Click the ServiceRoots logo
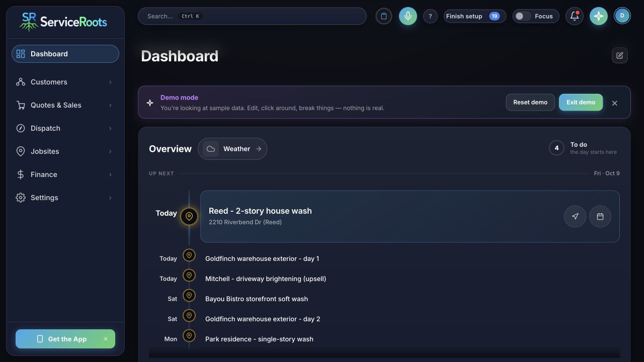 63,22
